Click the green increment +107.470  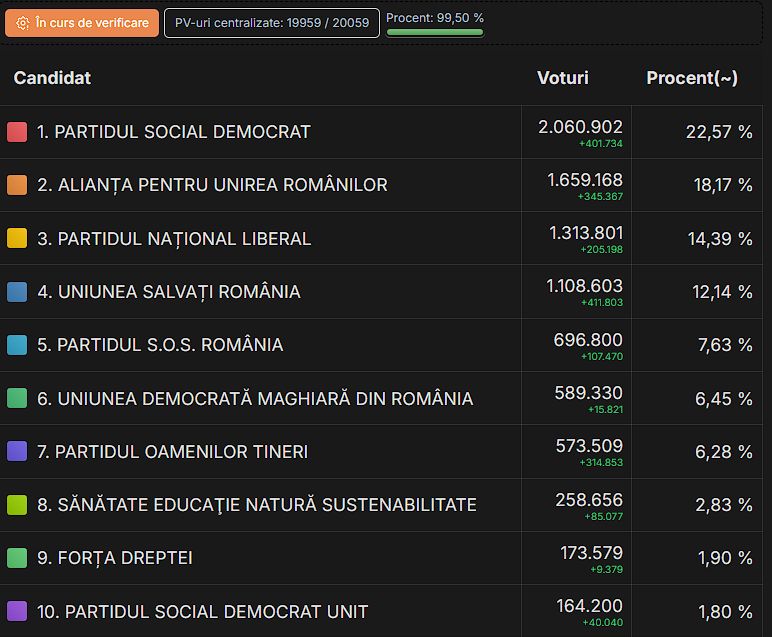point(602,356)
